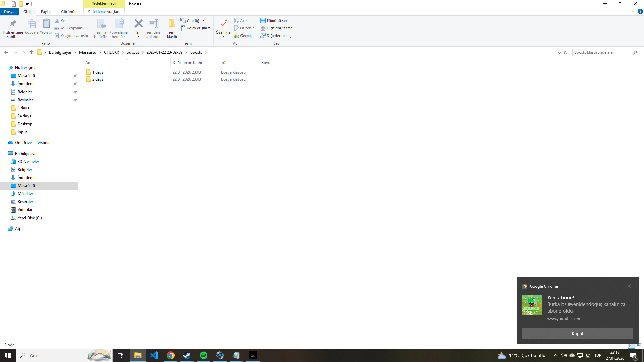Open Müzikler in sidebar
Screen dimensions: 644x362
point(25,194)
